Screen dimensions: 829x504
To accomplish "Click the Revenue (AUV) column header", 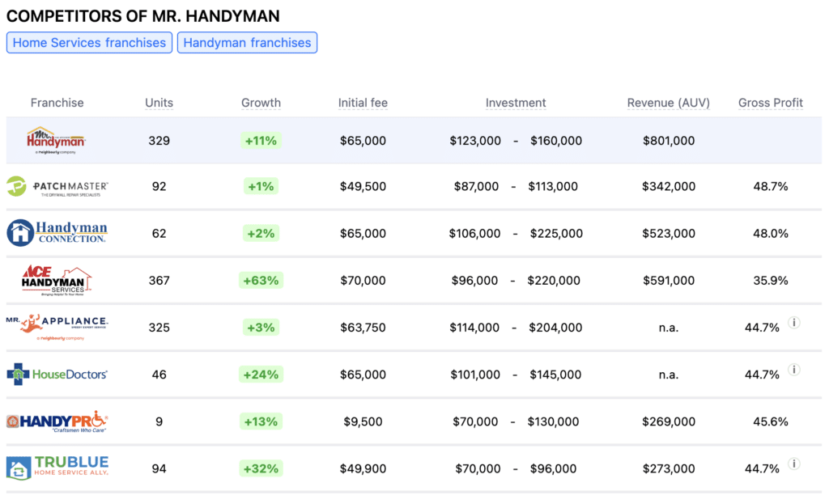I will [x=669, y=103].
